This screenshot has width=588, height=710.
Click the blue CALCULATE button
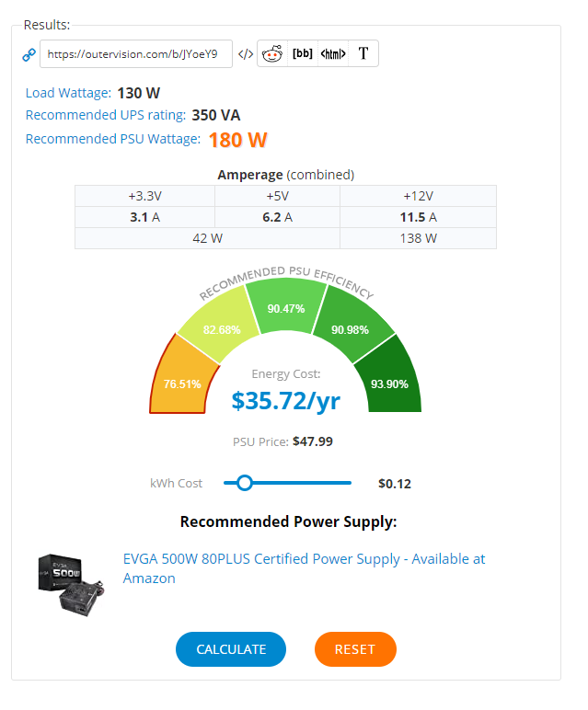[x=231, y=649]
